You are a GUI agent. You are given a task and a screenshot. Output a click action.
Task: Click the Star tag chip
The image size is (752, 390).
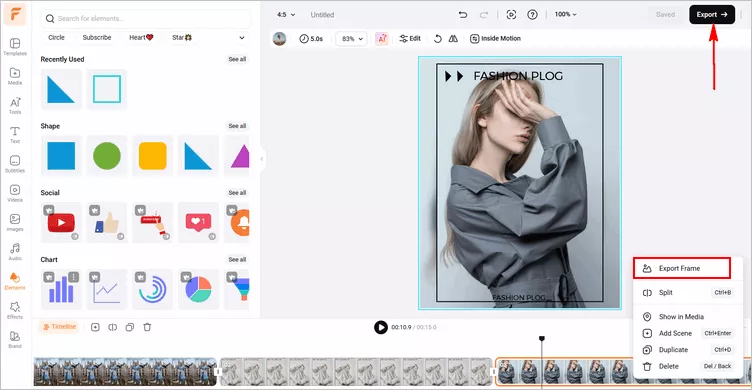pos(182,37)
